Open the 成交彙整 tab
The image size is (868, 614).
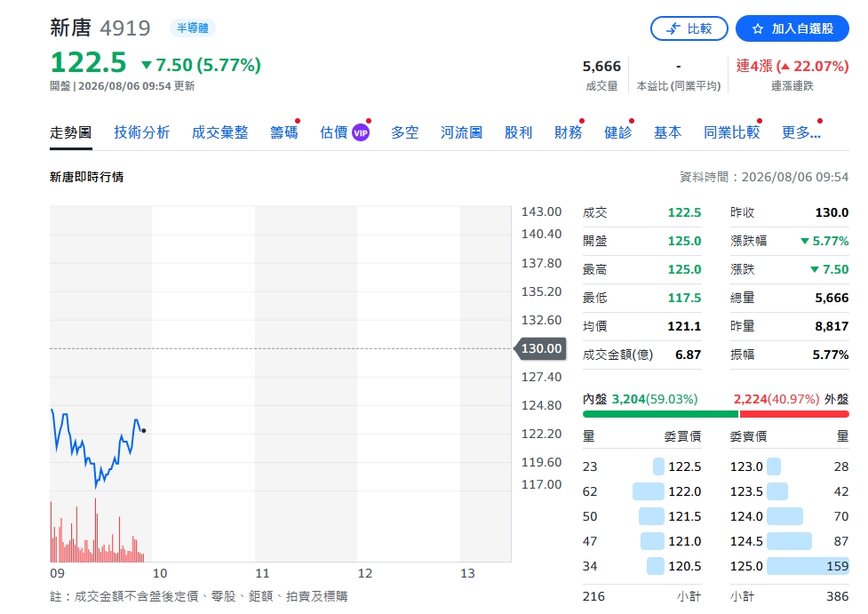pyautogui.click(x=219, y=133)
